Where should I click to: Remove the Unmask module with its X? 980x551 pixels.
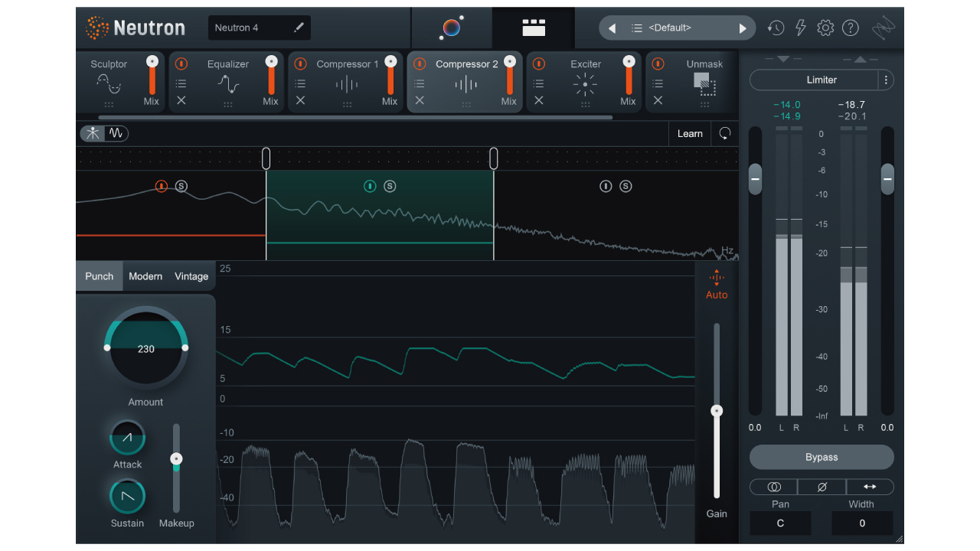click(x=658, y=100)
